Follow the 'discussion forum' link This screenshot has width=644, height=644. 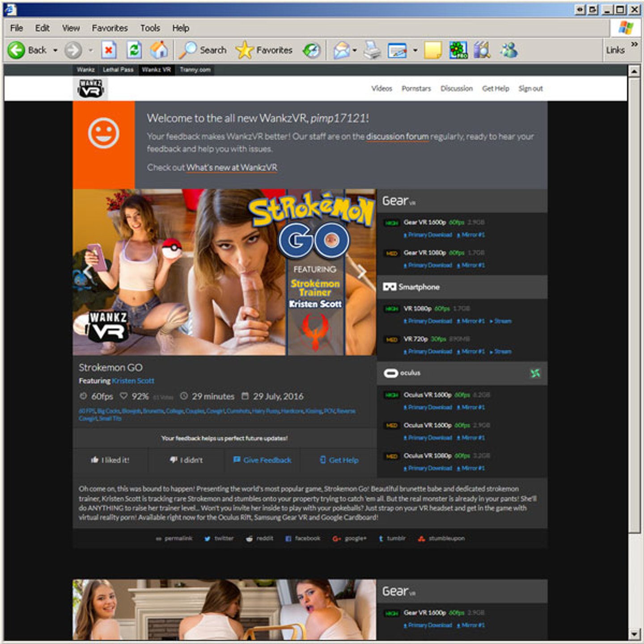coord(397,136)
